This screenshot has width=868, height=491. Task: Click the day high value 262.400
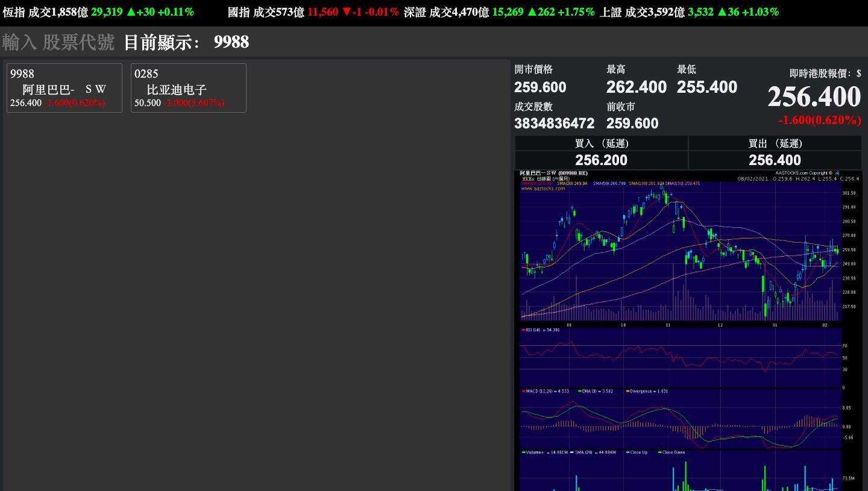coord(637,87)
